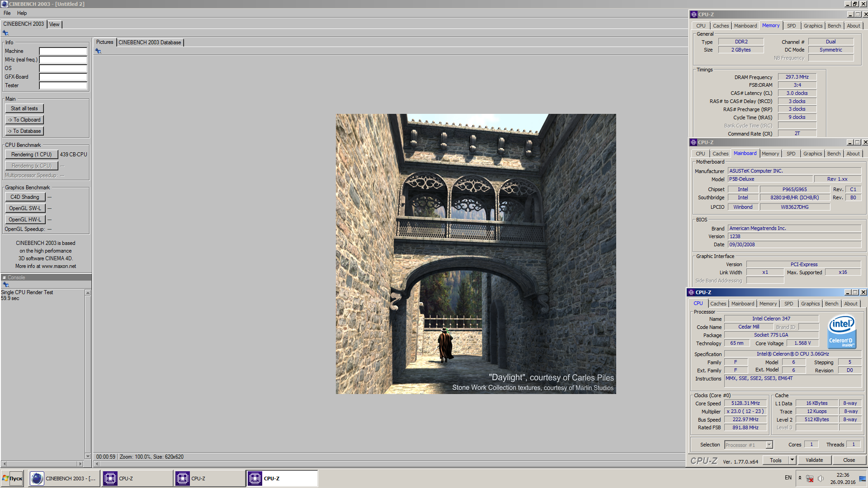Image resolution: width=868 pixels, height=488 pixels.
Task: Open Graphics tab in the Mainboard CPU-Z window
Action: 812,154
